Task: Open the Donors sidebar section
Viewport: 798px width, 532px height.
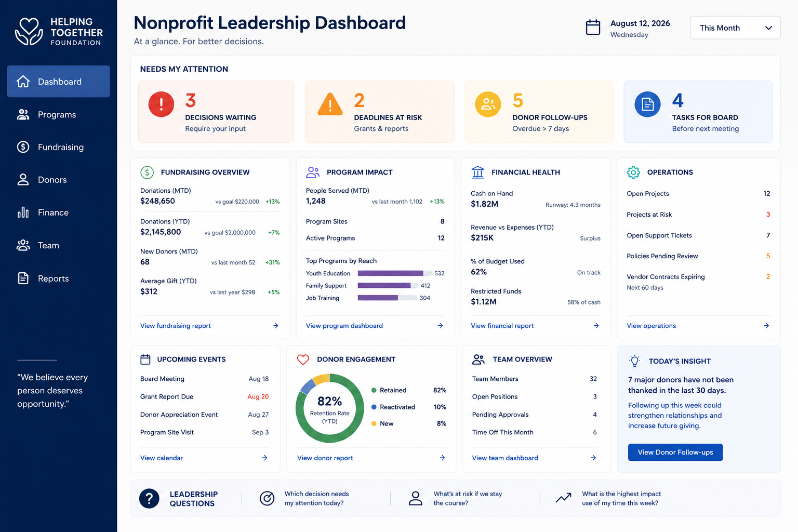Action: pyautogui.click(x=58, y=180)
